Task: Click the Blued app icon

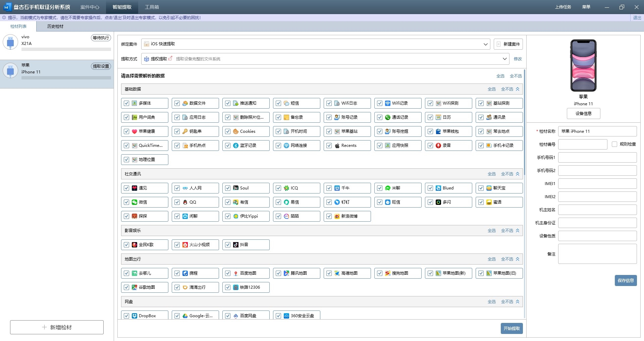Action: click(438, 188)
